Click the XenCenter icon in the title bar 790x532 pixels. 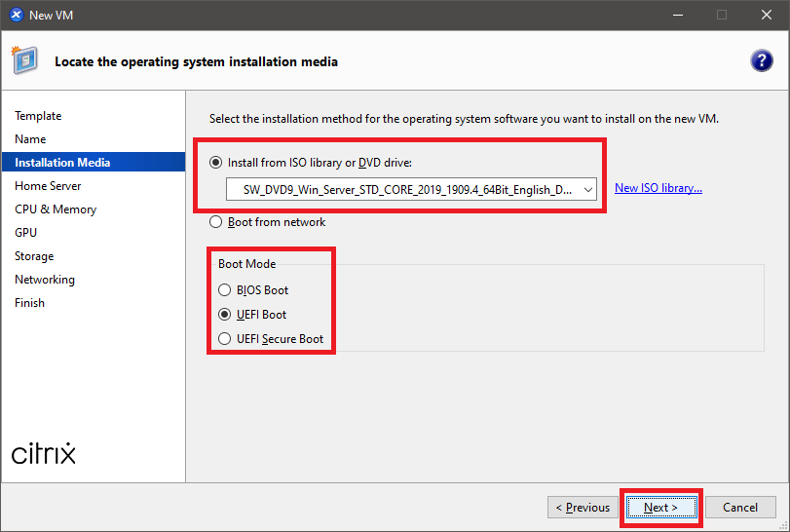coord(16,15)
